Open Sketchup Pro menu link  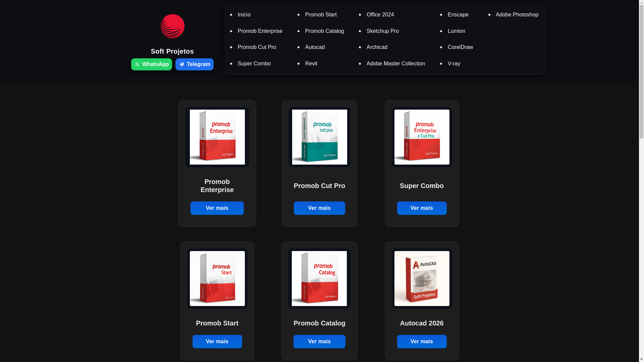click(383, 31)
